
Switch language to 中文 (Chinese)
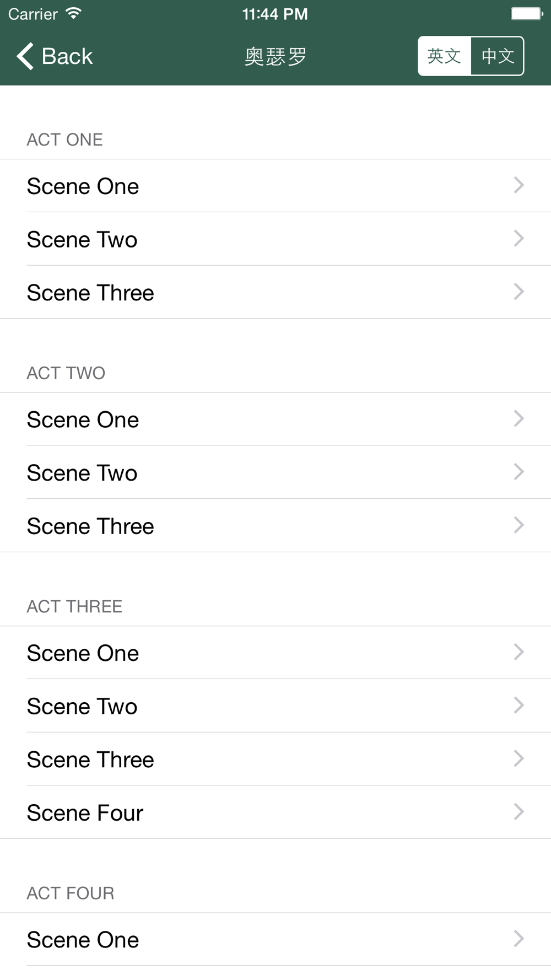(x=498, y=56)
